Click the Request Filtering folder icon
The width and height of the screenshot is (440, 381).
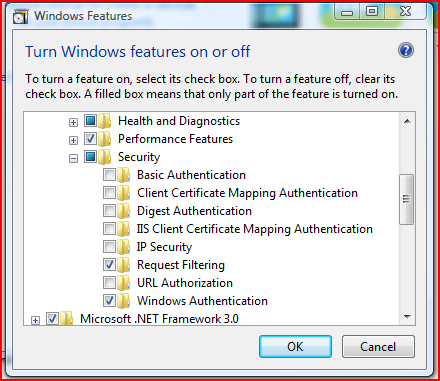[x=124, y=265]
